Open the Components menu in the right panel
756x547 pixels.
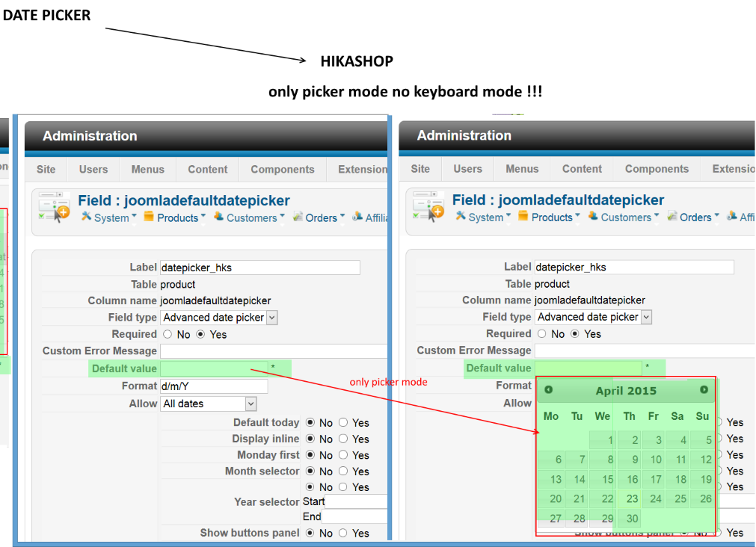(657, 169)
